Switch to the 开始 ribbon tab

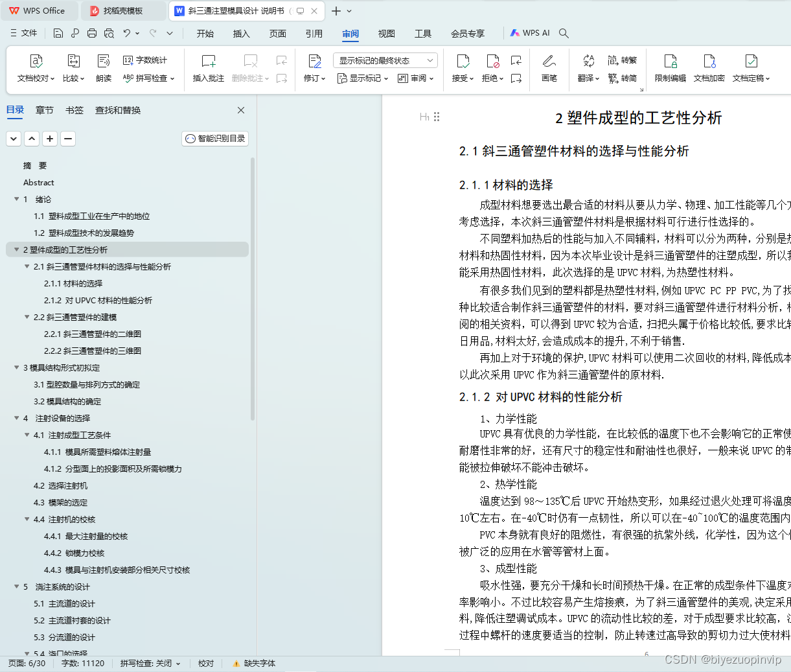tap(205, 34)
